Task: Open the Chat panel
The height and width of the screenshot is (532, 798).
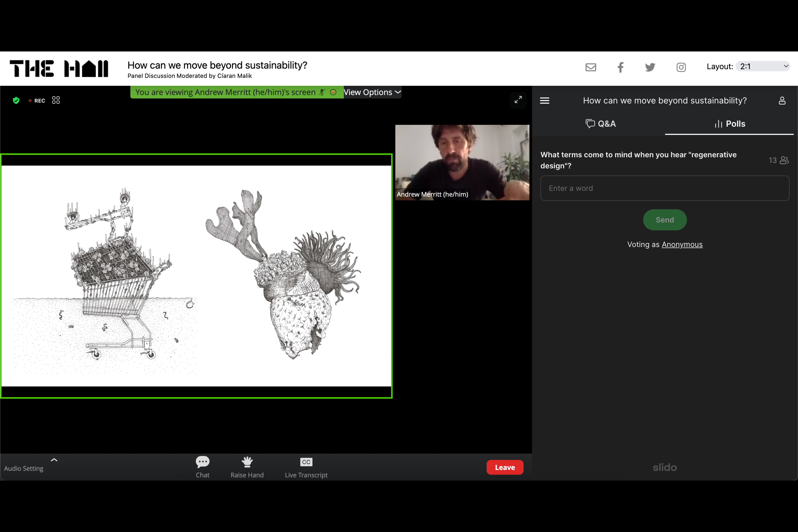Action: [202, 467]
